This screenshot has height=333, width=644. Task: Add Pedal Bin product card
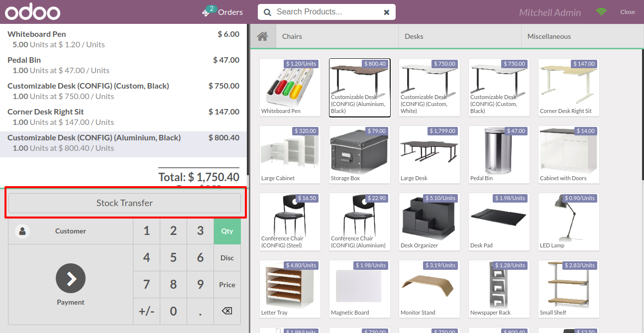coord(499,155)
